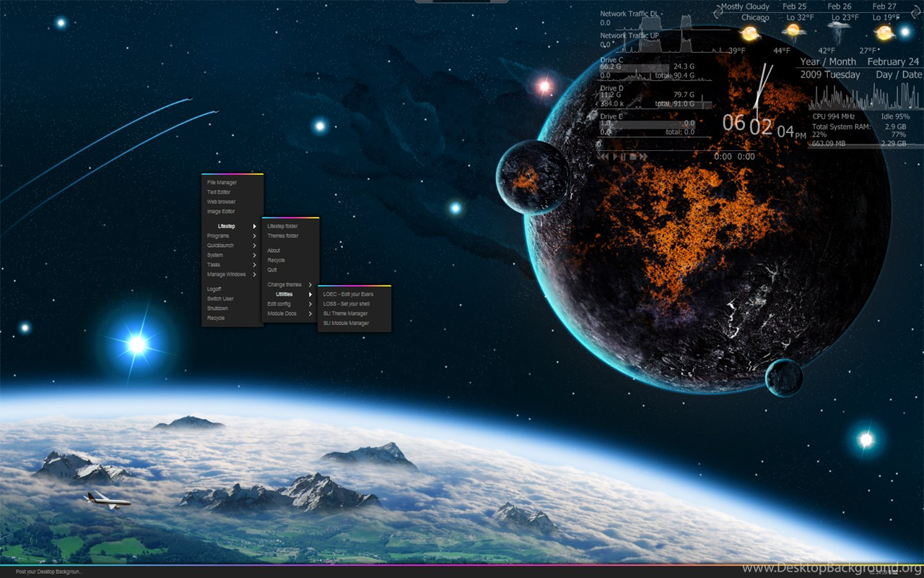The height and width of the screenshot is (578, 924).
Task: Click the current Chicago weather sun icon
Action: coord(750,33)
